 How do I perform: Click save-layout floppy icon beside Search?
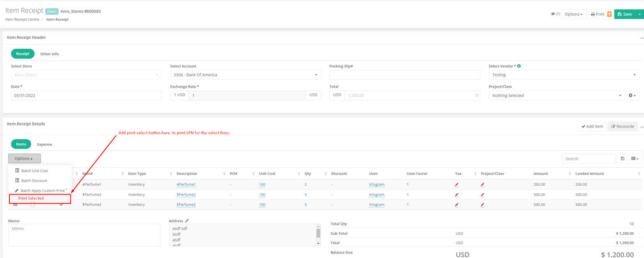(623, 158)
